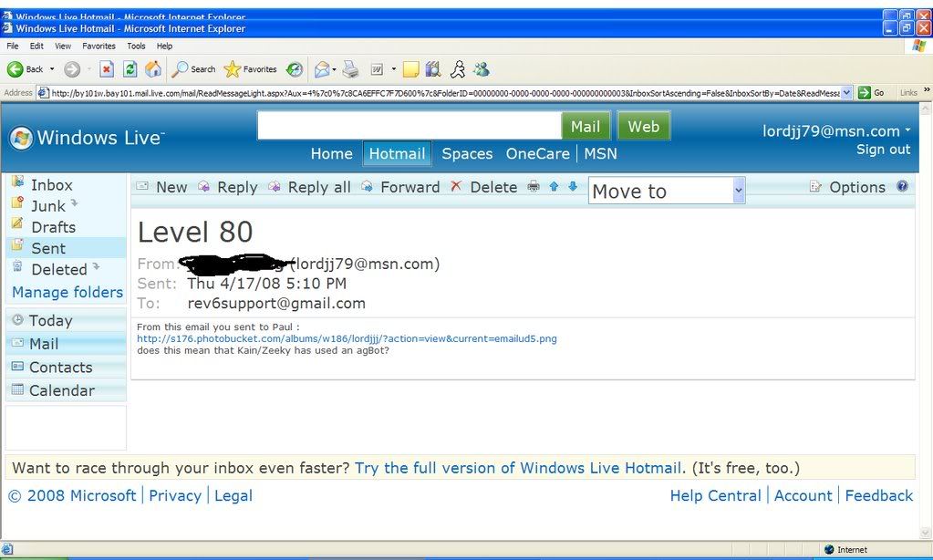The height and width of the screenshot is (560, 933).
Task: Go to the browser home page icon
Action: pyautogui.click(x=153, y=69)
